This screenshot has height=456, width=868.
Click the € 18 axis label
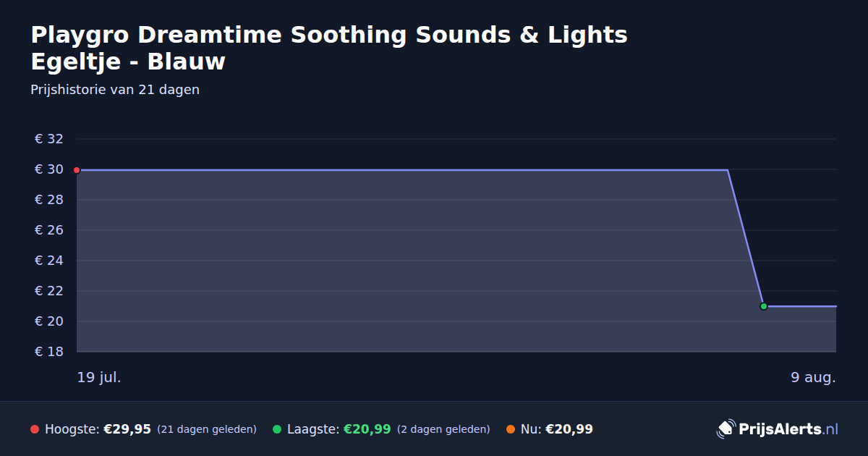(x=49, y=352)
